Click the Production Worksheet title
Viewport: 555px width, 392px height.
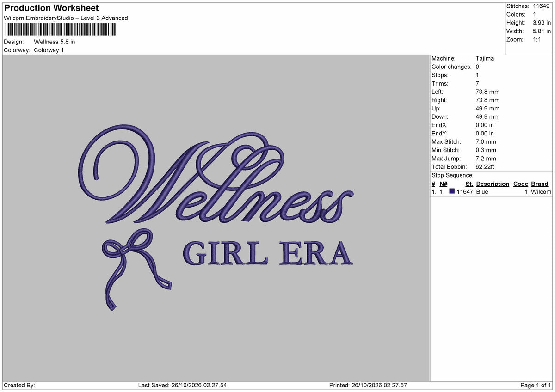(51, 8)
